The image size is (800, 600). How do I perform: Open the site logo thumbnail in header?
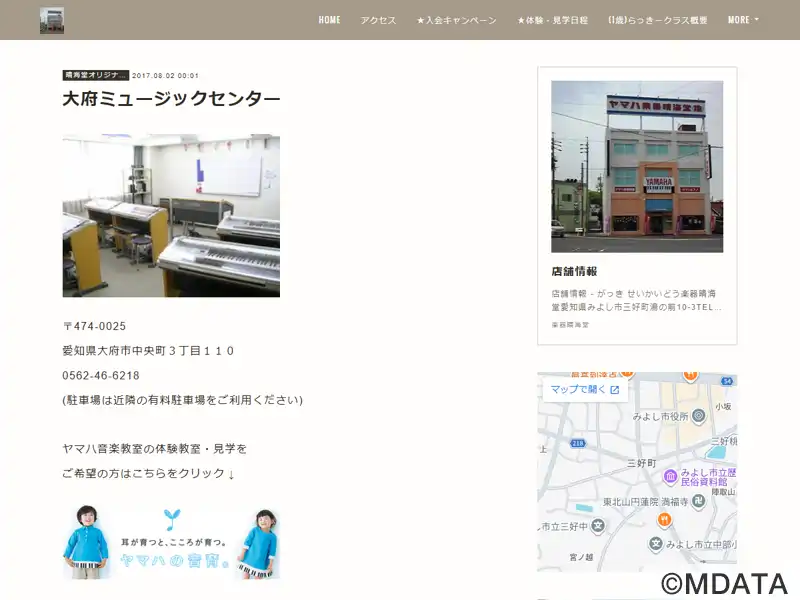[52, 20]
